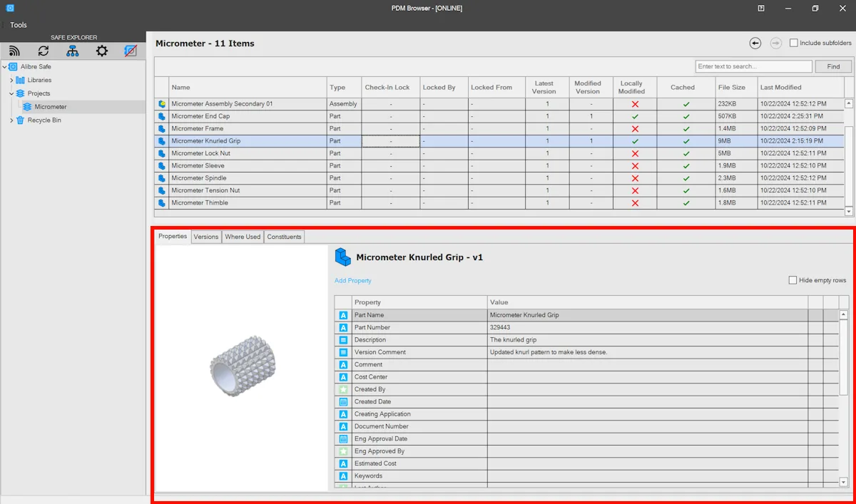Sort by the File Size column header
Screen dimensions: 856x504
(735, 87)
